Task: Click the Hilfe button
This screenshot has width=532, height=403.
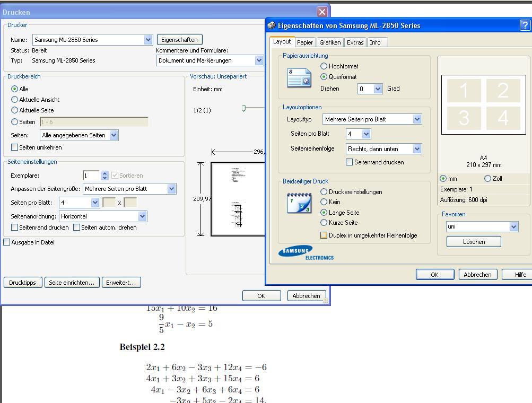Action: 517,275
